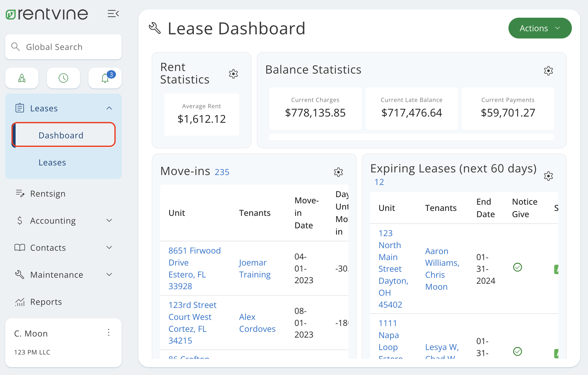588x375 pixels.
Task: Toggle notice given for Lesya W lease
Action: point(518,351)
